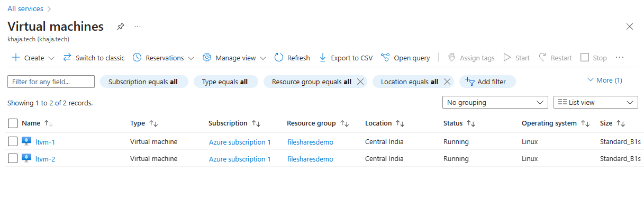Sort by the Name column
Image resolution: width=644 pixels, height=206 pixels.
pyautogui.click(x=37, y=123)
